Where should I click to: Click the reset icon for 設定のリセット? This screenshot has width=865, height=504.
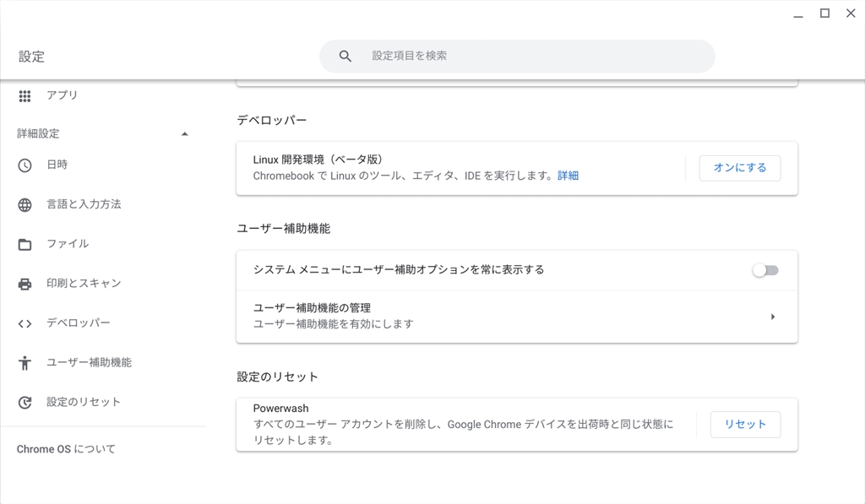[x=24, y=403]
